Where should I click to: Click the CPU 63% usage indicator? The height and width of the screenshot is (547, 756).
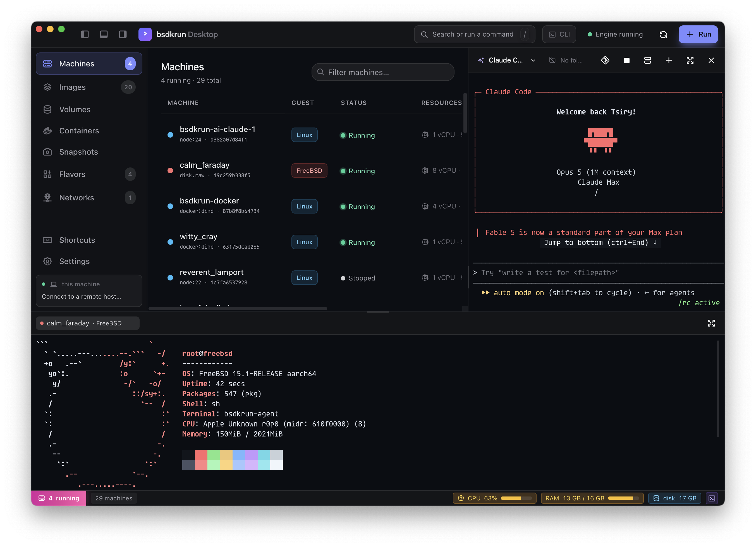click(494, 498)
